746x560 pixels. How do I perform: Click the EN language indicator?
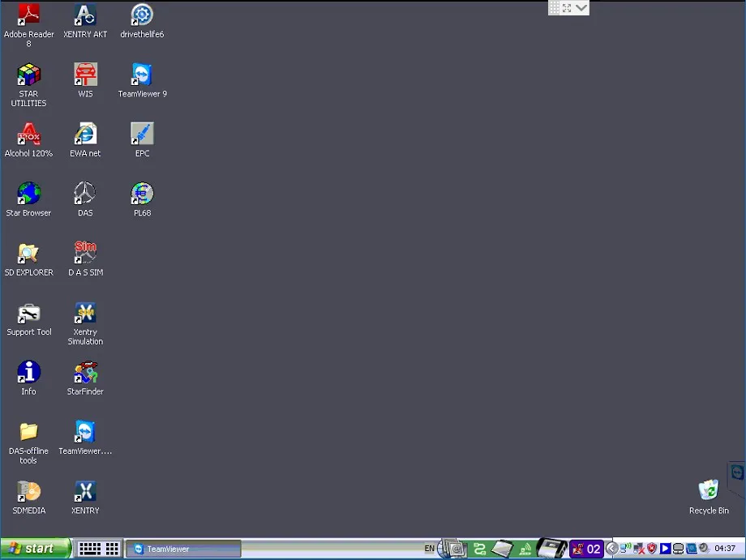429,549
